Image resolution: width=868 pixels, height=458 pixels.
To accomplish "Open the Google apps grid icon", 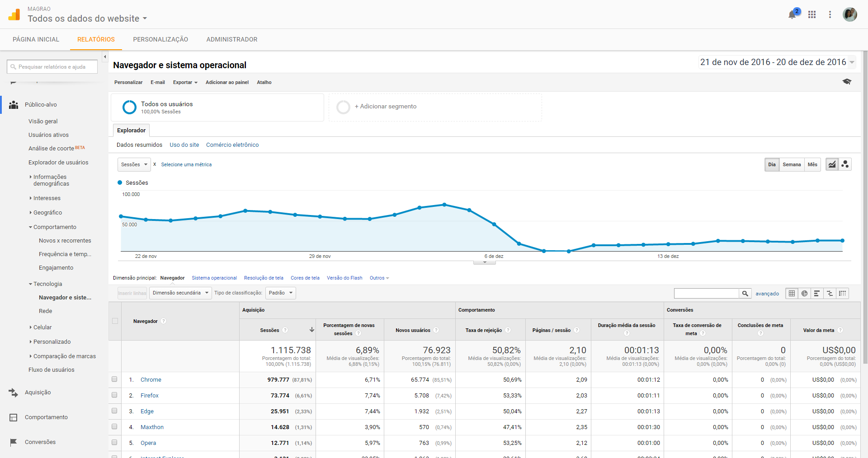I will point(812,14).
